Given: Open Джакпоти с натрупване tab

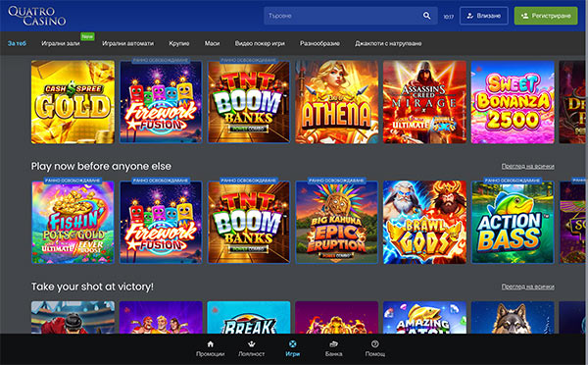Looking at the screenshot, I should coord(388,43).
